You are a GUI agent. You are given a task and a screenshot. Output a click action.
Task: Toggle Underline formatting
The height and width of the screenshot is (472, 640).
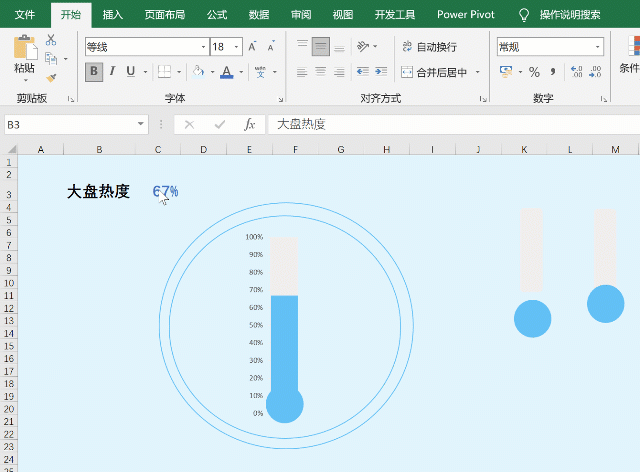click(131, 71)
